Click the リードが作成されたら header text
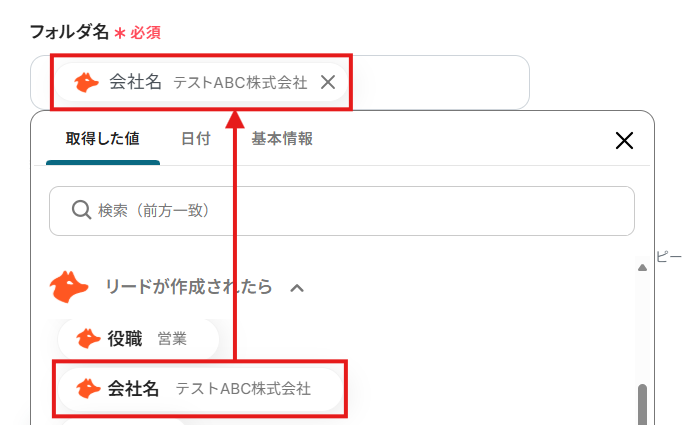682x425 pixels. click(x=189, y=287)
